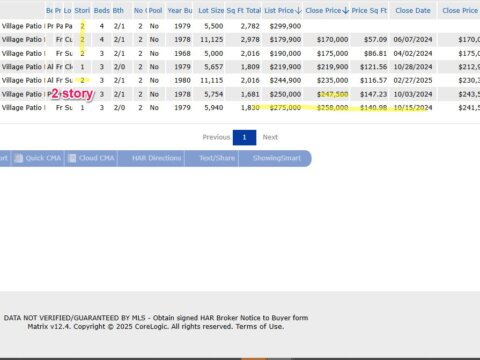Image resolution: width=480 pixels, height=360 pixels.
Task: Go to the Previous results page
Action: [216, 137]
